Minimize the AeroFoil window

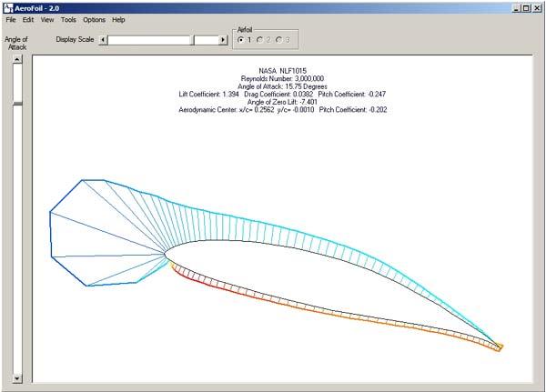[516, 8]
